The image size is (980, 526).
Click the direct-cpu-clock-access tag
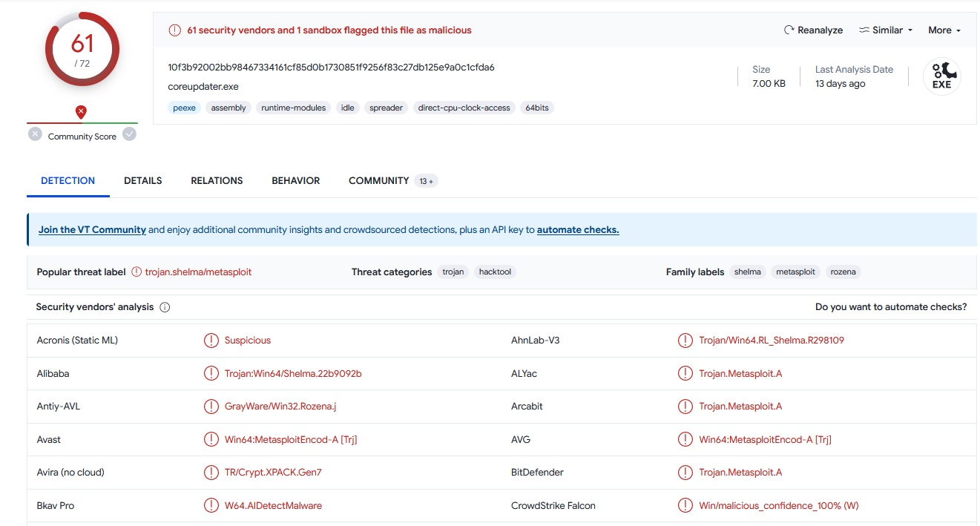pos(464,108)
